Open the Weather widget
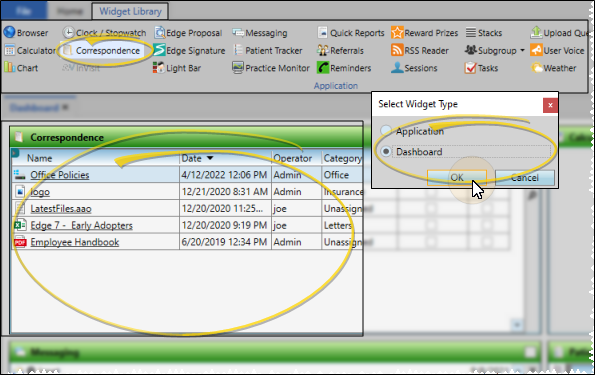 point(554,68)
